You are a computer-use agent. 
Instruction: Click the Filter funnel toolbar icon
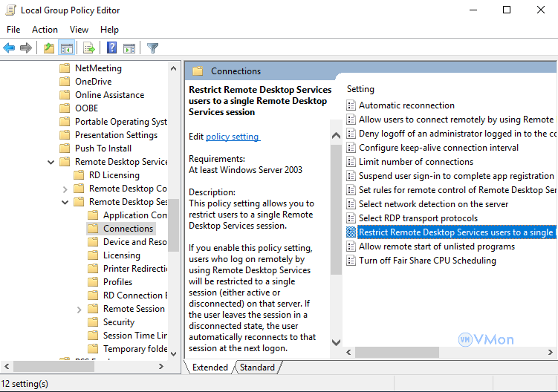pyautogui.click(x=152, y=48)
